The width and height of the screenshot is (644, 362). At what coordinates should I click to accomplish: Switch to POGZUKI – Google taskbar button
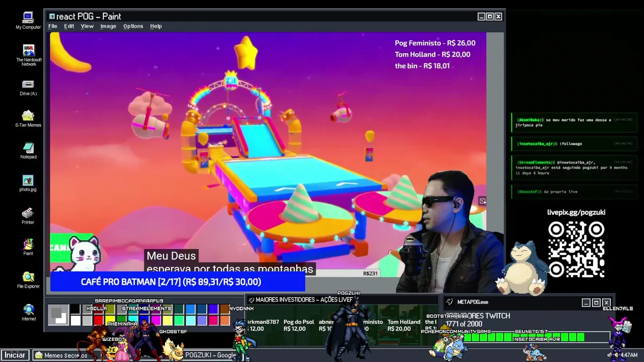(x=210, y=355)
